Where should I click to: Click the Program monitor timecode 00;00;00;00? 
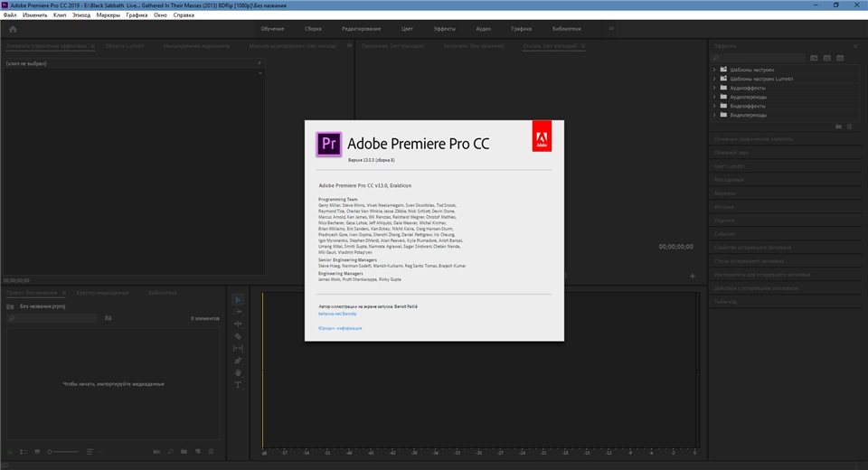tap(676, 247)
